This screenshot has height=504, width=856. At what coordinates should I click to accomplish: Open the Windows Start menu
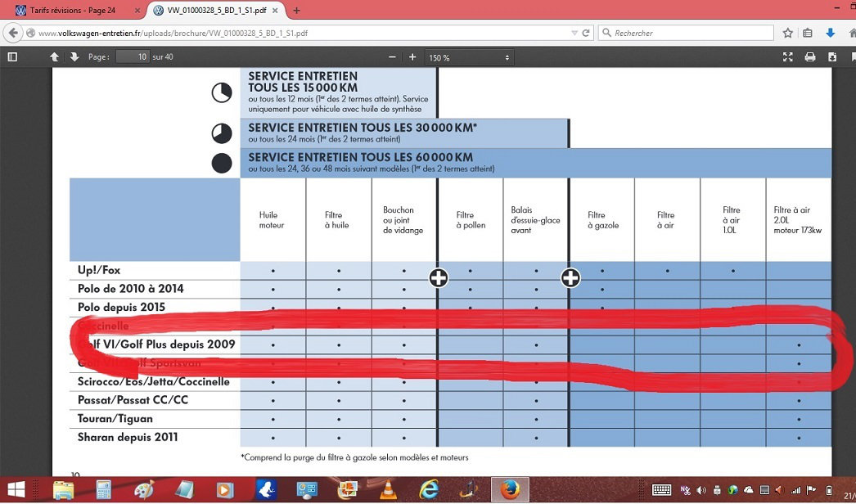(x=16, y=489)
